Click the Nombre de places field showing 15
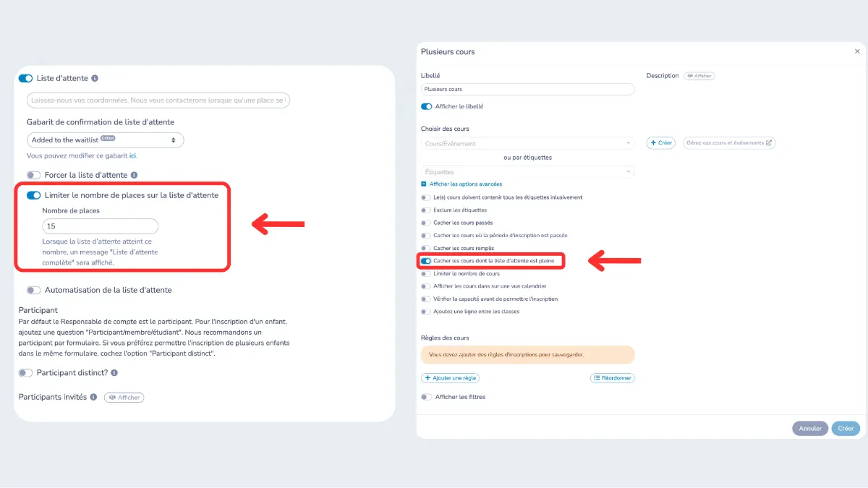This screenshot has height=488, width=868. pyautogui.click(x=100, y=226)
